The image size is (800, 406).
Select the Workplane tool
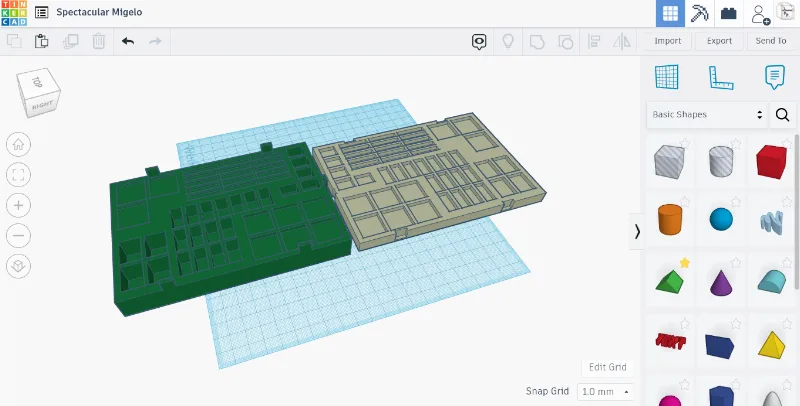pyautogui.click(x=666, y=77)
